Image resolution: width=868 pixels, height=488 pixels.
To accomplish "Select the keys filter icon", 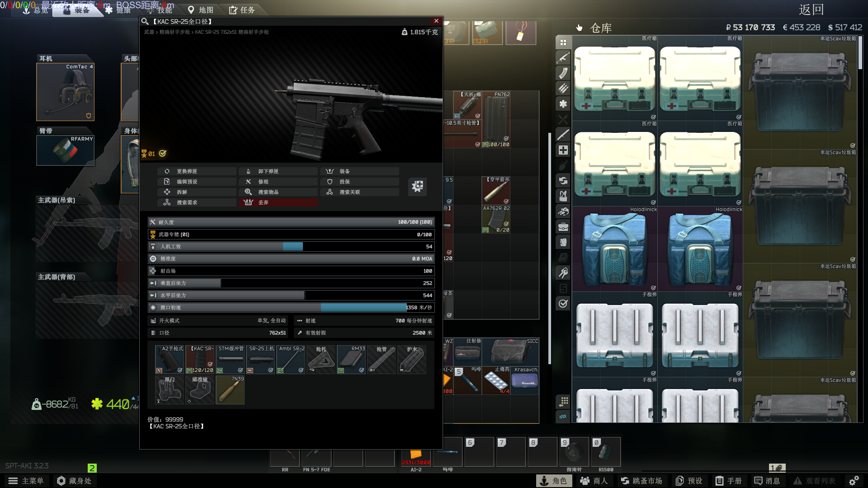I will [x=563, y=273].
